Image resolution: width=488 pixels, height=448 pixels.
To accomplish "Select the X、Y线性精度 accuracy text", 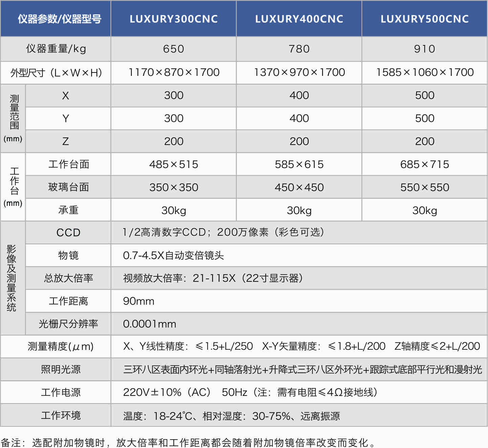I will pos(188,346).
